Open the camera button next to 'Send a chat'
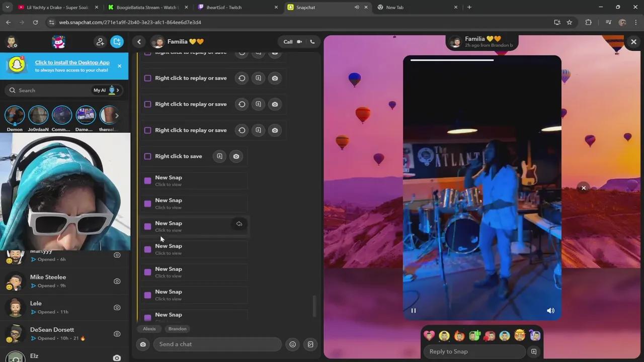Image resolution: width=644 pixels, height=362 pixels. (143, 344)
